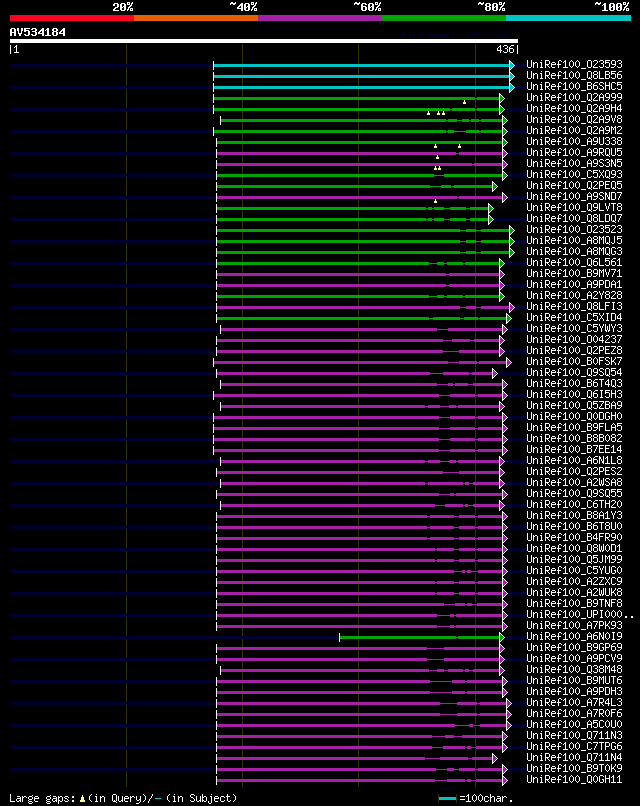The height and width of the screenshot is (806, 640).
Task: Click the short green bar of UniRef100_A6N0I9
Action: 420,637
